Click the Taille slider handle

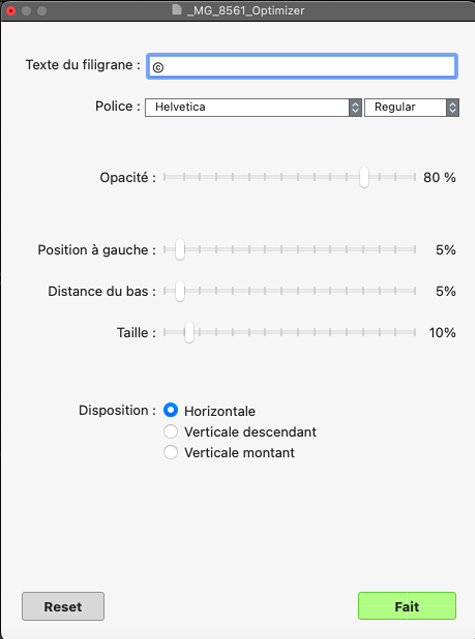click(189, 333)
